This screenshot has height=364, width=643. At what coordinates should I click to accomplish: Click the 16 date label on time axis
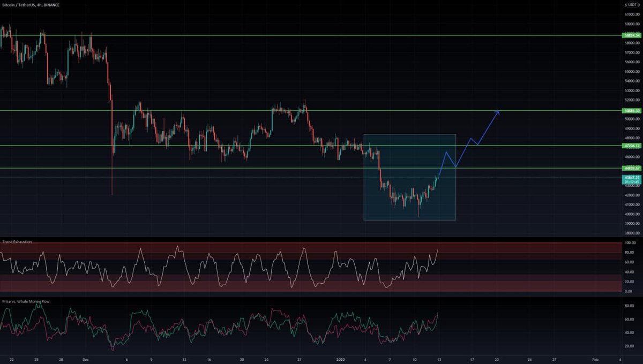(x=208, y=360)
